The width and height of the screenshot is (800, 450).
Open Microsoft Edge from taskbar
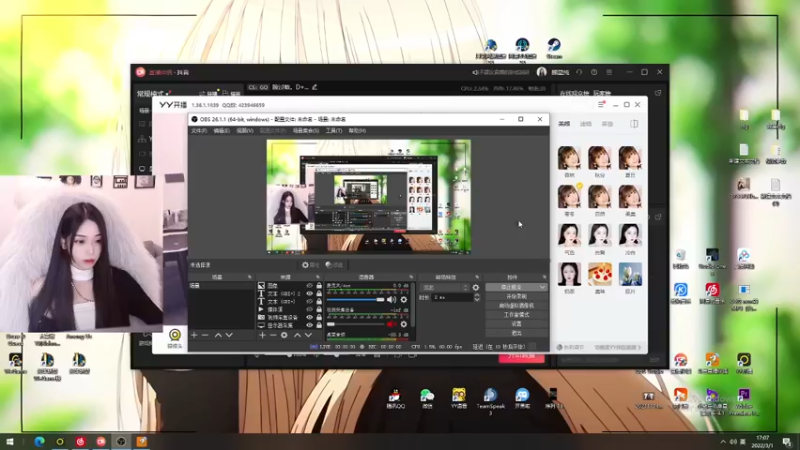pyautogui.click(x=39, y=441)
